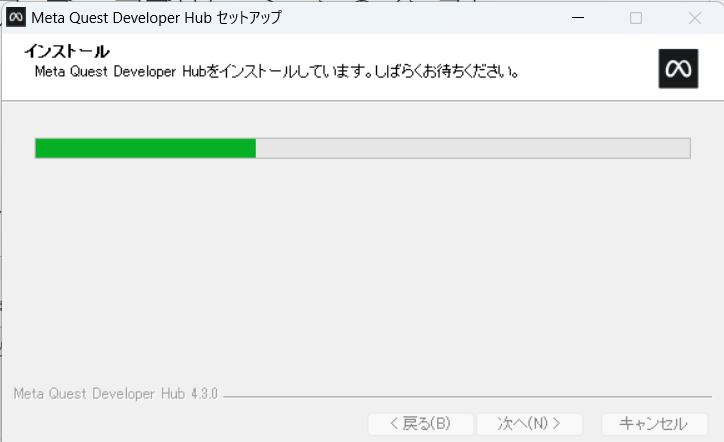Click the Meta logo in the title bar
The width and height of the screenshot is (724, 442).
point(16,18)
